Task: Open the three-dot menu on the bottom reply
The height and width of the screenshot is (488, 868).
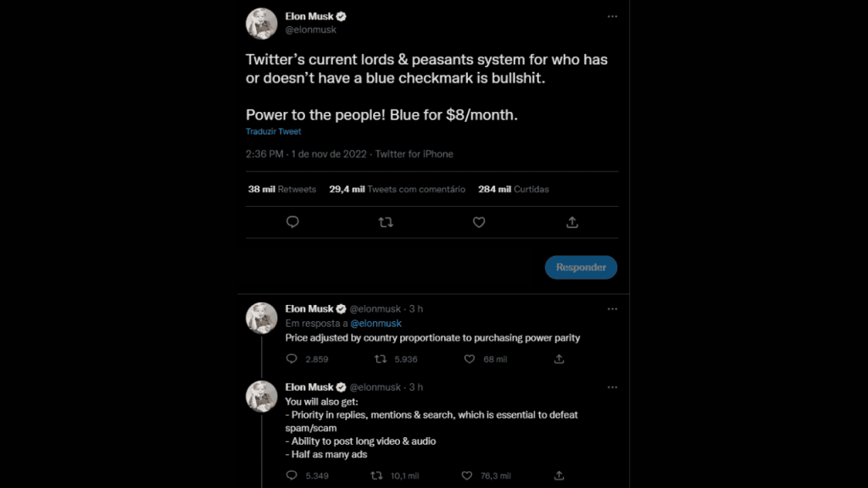Action: pos(612,386)
